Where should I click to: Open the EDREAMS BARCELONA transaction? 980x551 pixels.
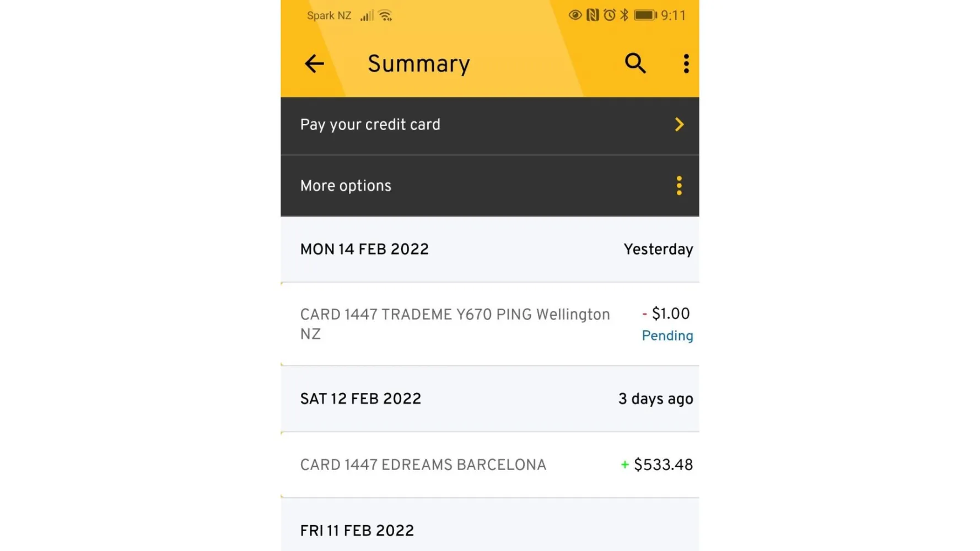coord(423,464)
